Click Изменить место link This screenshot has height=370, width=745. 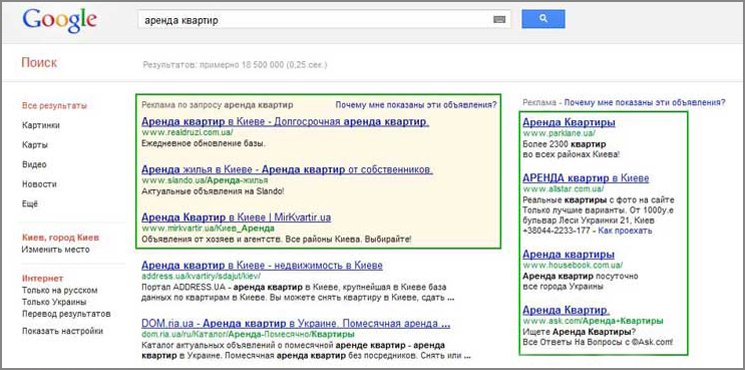tap(56, 249)
